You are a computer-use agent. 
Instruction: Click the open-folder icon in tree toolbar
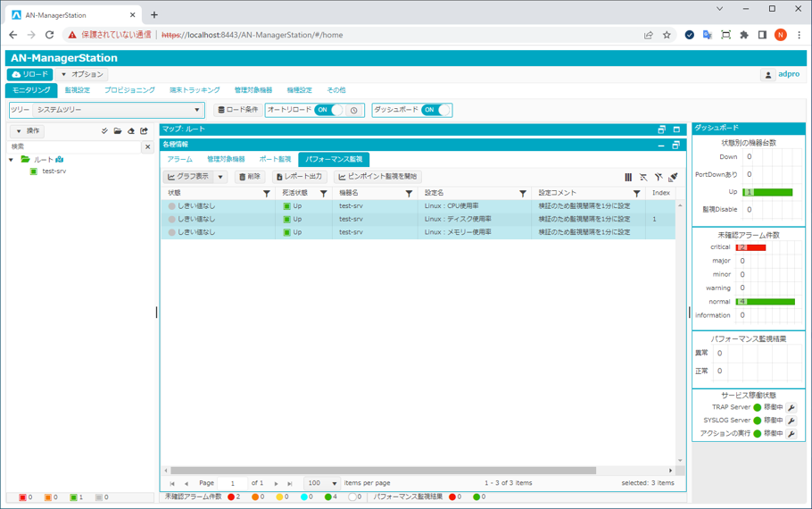[118, 131]
